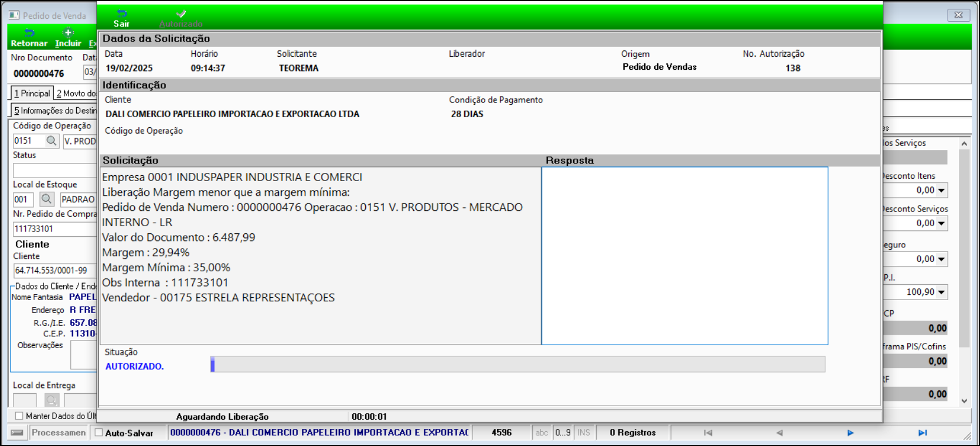Image resolution: width=980 pixels, height=446 pixels.
Task: Open lookup for Local de Estoque
Action: [x=47, y=199]
